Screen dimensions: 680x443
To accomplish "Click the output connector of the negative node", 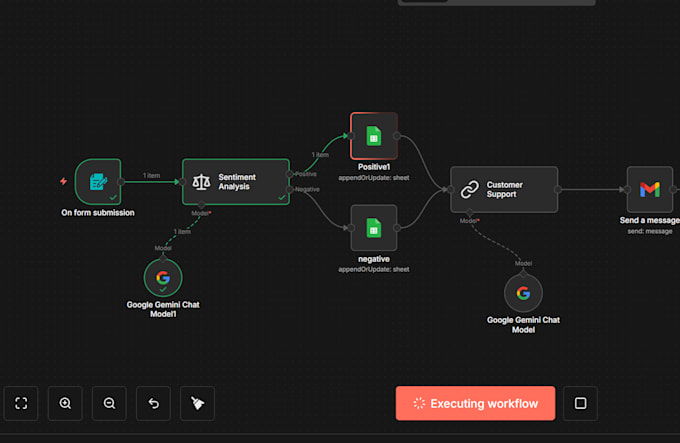I will click(x=397, y=228).
